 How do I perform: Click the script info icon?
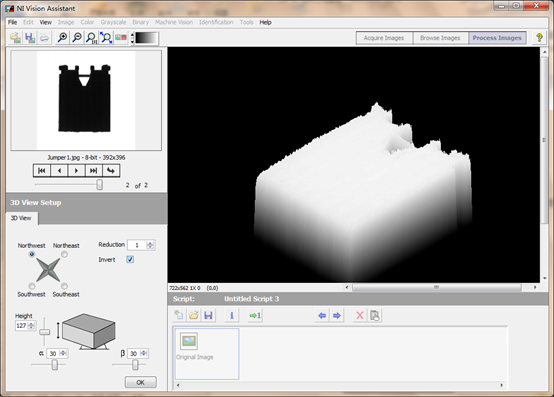pos(232,315)
